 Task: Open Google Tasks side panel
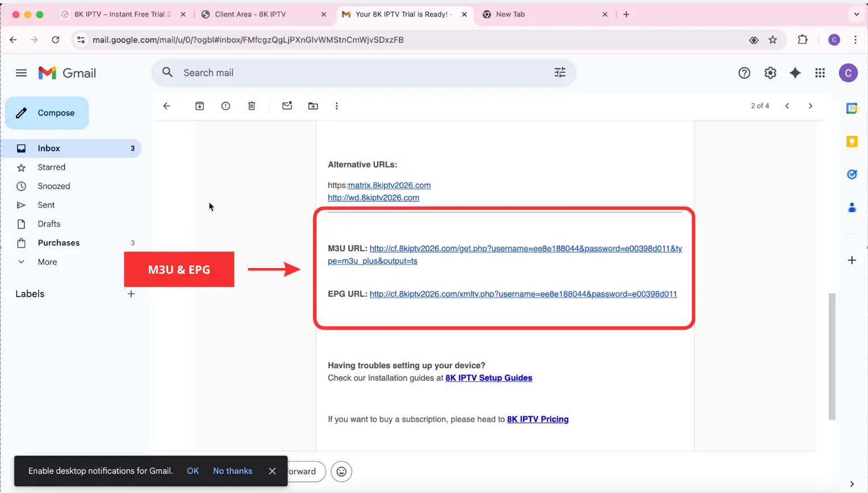[852, 174]
